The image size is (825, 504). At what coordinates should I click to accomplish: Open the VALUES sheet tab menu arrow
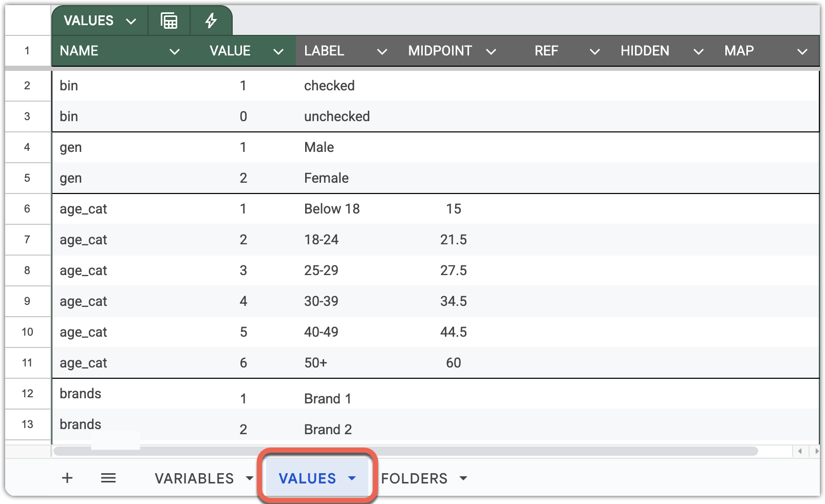(352, 478)
